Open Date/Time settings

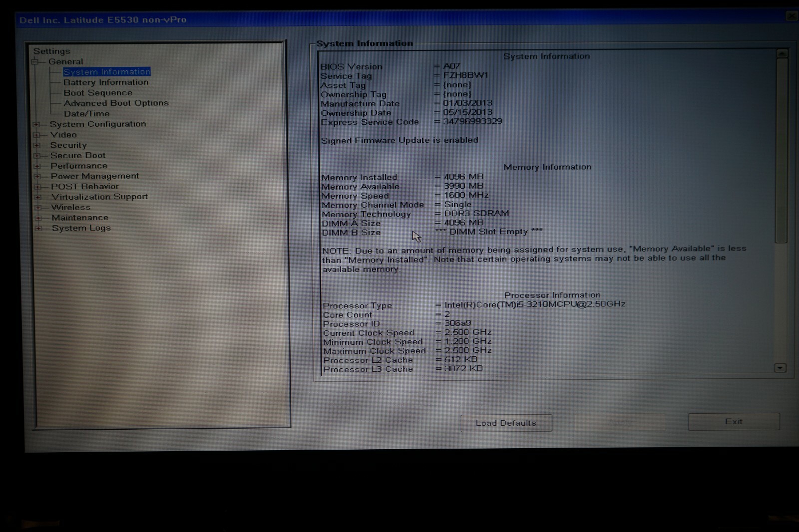pyautogui.click(x=86, y=114)
